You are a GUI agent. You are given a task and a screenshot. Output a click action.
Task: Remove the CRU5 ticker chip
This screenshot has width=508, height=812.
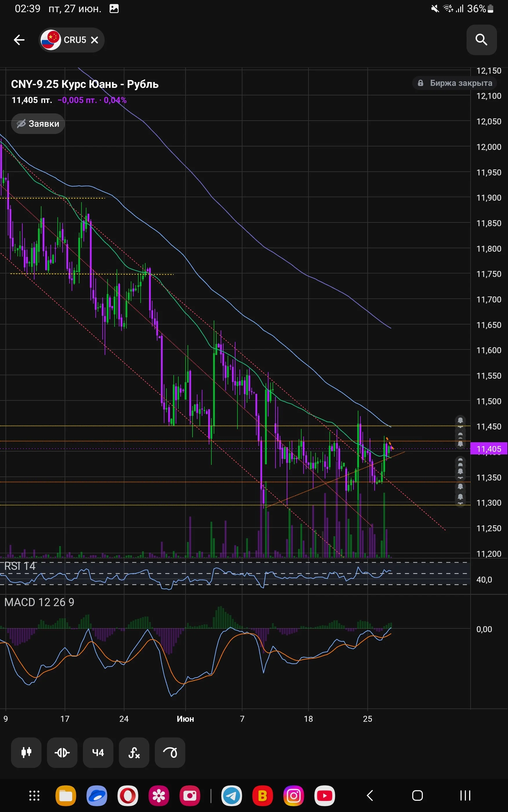pos(95,40)
